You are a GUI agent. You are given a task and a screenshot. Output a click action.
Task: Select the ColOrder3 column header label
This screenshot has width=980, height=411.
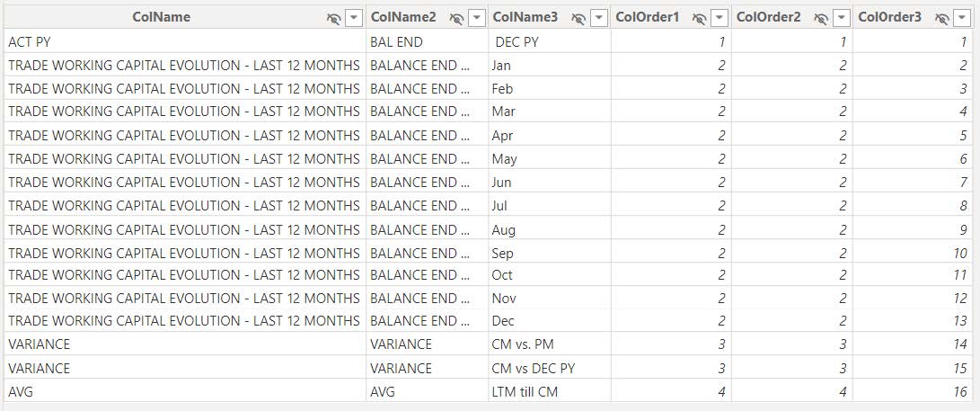[889, 17]
